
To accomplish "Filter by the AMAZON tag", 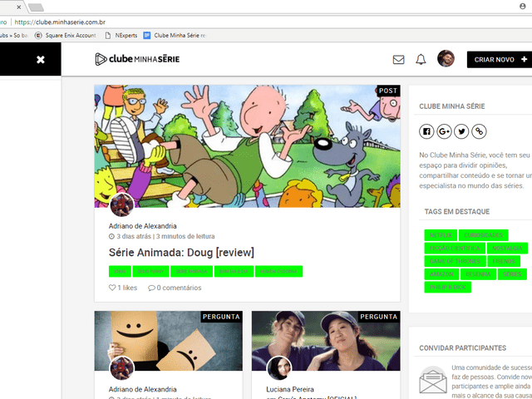I will point(441,273).
